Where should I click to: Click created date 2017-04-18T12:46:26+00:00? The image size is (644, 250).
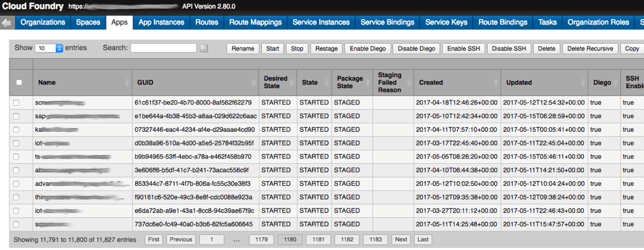(x=456, y=102)
